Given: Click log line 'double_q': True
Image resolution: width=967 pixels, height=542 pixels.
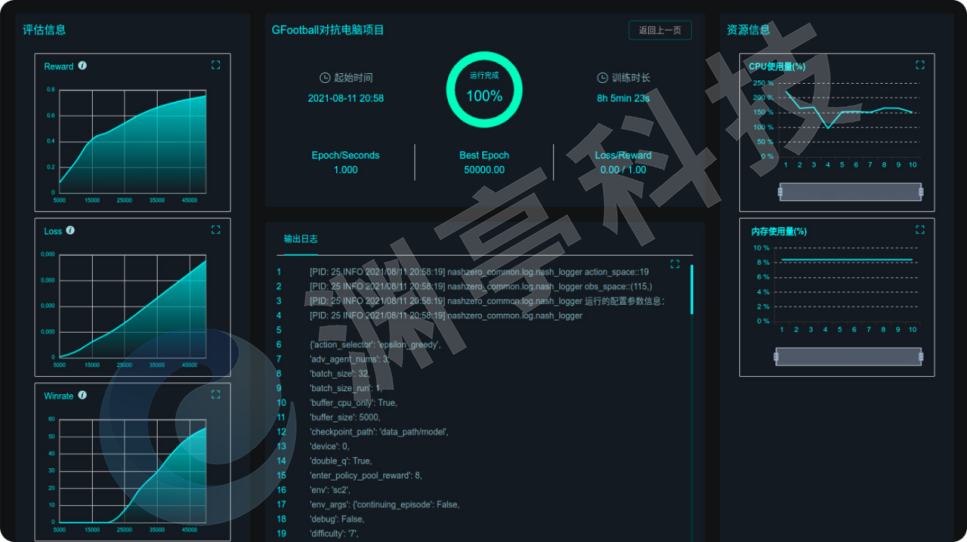Looking at the screenshot, I should [340, 461].
